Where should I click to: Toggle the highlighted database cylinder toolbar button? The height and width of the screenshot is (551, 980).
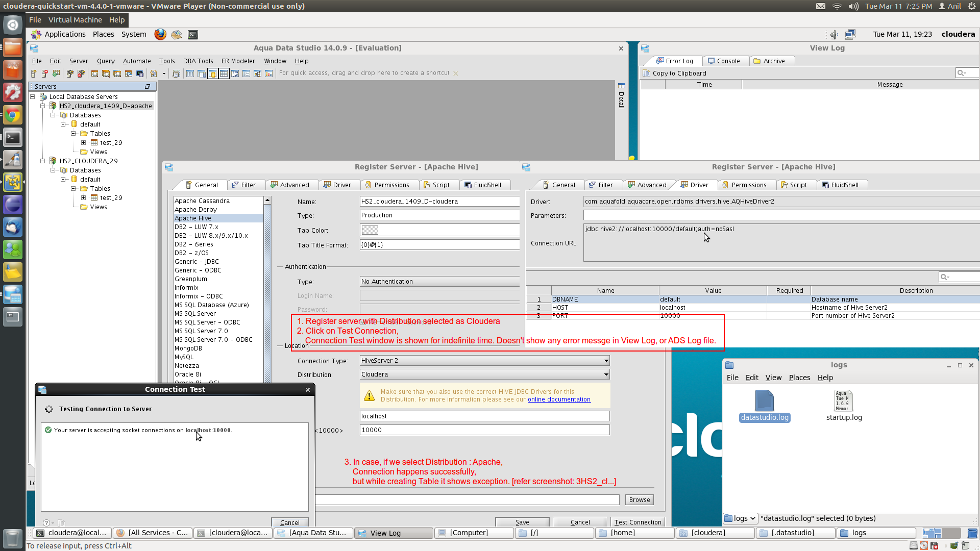[x=213, y=73]
